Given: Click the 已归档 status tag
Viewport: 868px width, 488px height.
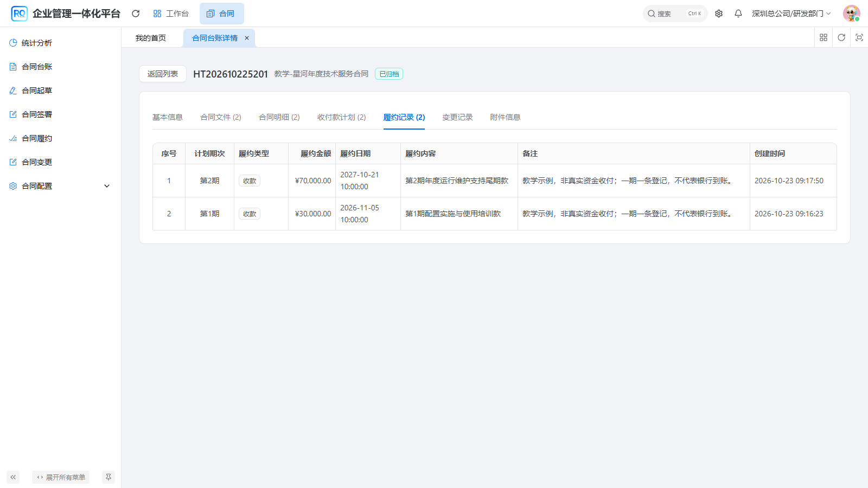Looking at the screenshot, I should tap(389, 74).
